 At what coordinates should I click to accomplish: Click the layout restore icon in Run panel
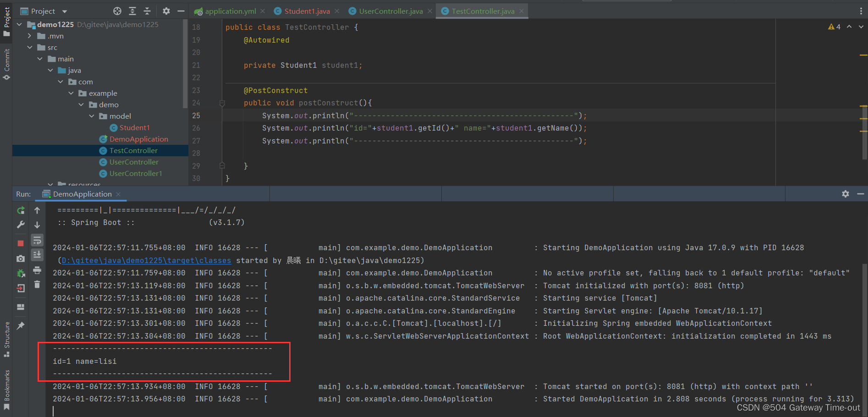(x=21, y=307)
